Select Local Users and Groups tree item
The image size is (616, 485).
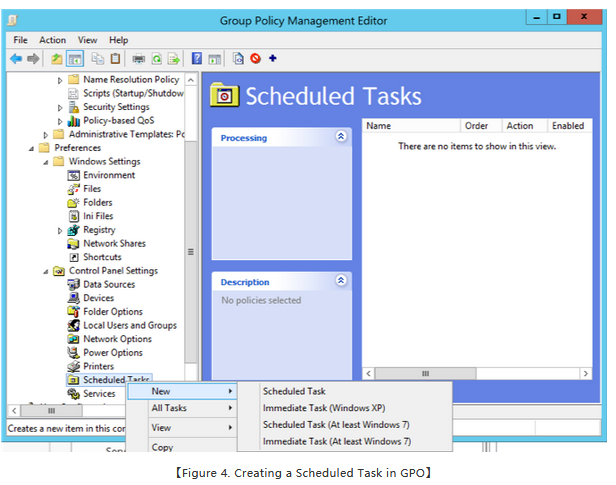point(129,325)
